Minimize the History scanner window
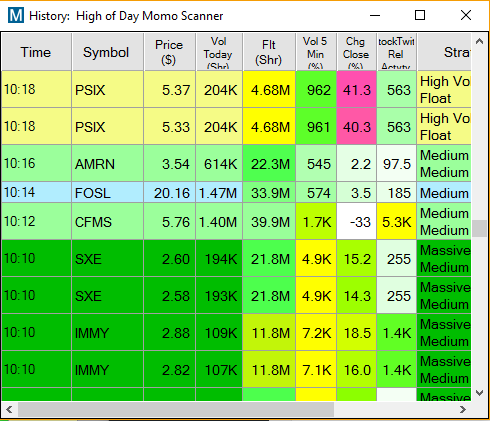490x421 pixels. click(375, 15)
